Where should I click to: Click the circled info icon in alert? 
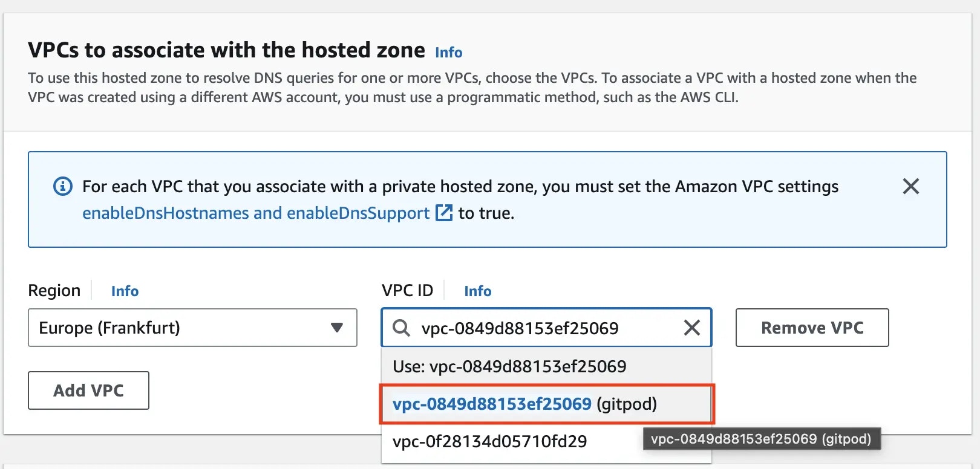(x=63, y=186)
